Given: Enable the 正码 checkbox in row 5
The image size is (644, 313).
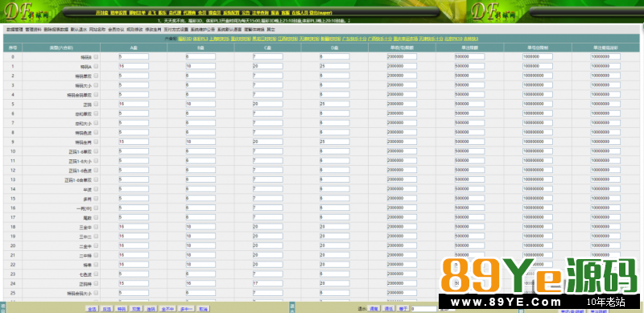Looking at the screenshot, I should tap(96, 105).
